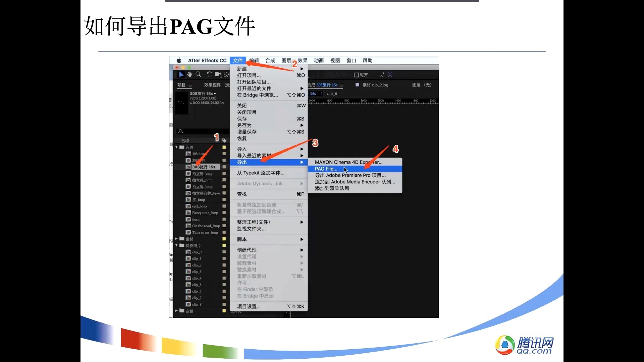644x362 pixels.
Task: Open the 合成 menu in menu bar
Action: [270, 60]
